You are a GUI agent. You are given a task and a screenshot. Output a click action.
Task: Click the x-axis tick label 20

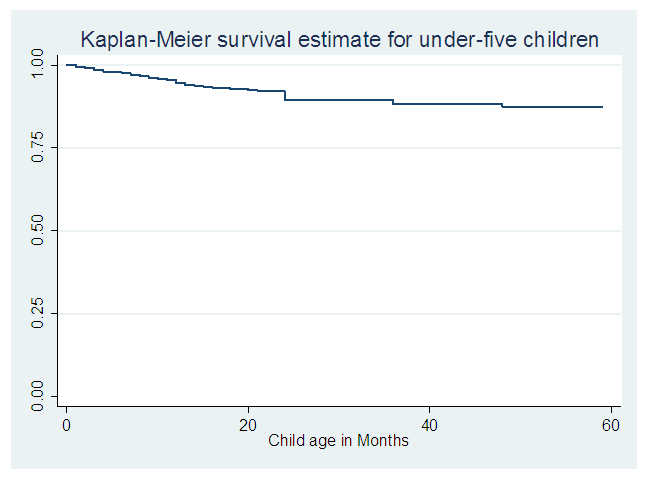click(248, 425)
